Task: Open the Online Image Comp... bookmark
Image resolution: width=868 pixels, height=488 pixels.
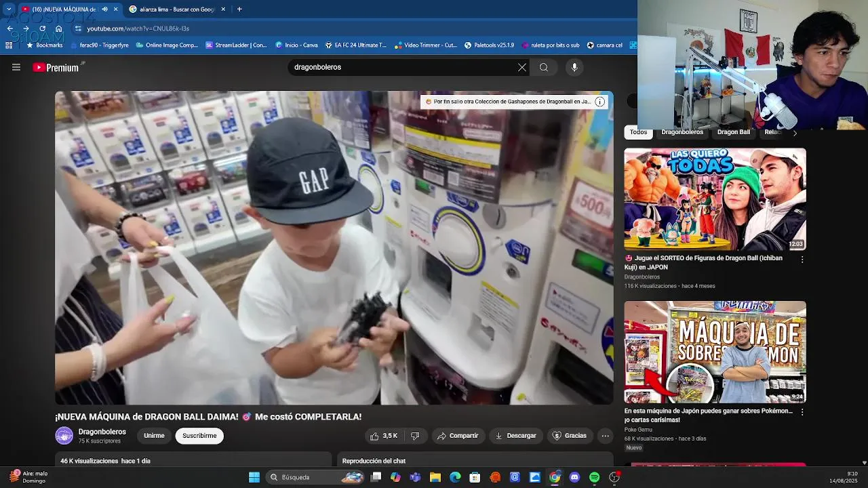Action: point(167,45)
